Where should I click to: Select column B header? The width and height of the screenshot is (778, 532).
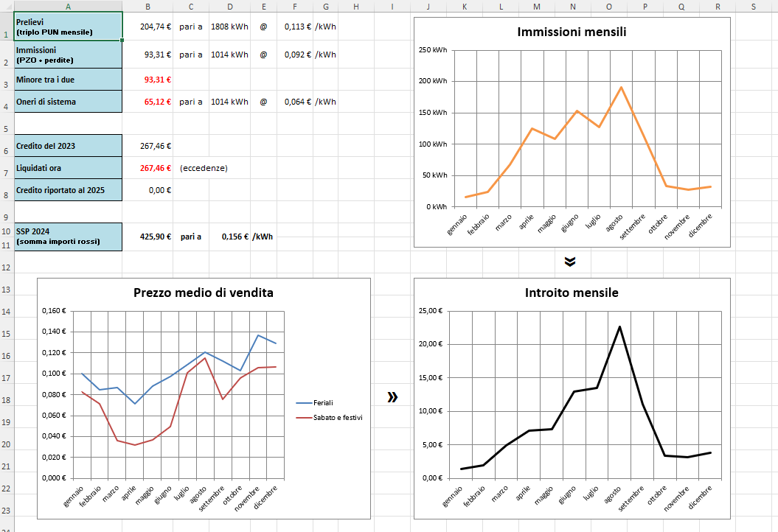pyautogui.click(x=148, y=7)
